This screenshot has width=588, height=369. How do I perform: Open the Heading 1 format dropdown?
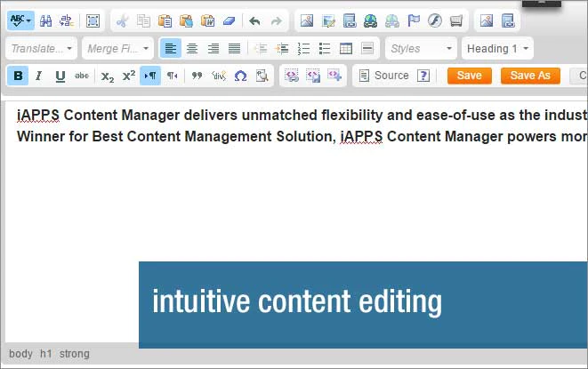point(497,48)
